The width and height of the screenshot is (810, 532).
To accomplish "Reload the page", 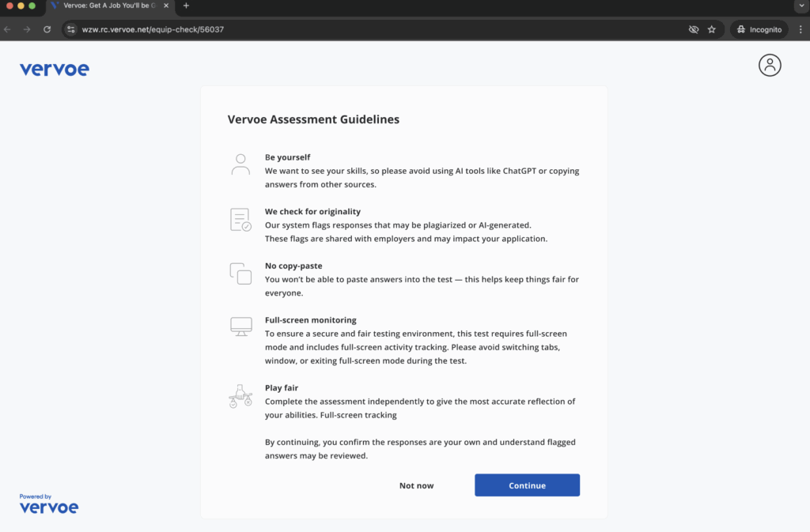I will [47, 29].
